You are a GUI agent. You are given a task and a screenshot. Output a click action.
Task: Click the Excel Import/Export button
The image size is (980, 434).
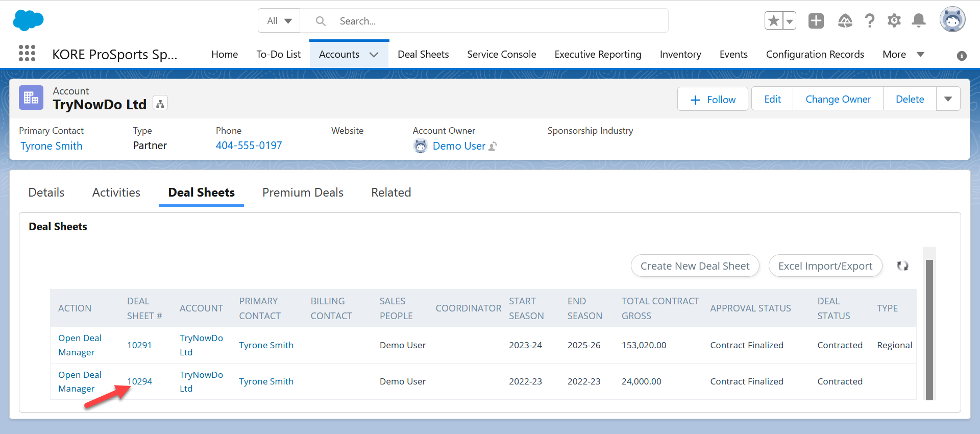[825, 266]
